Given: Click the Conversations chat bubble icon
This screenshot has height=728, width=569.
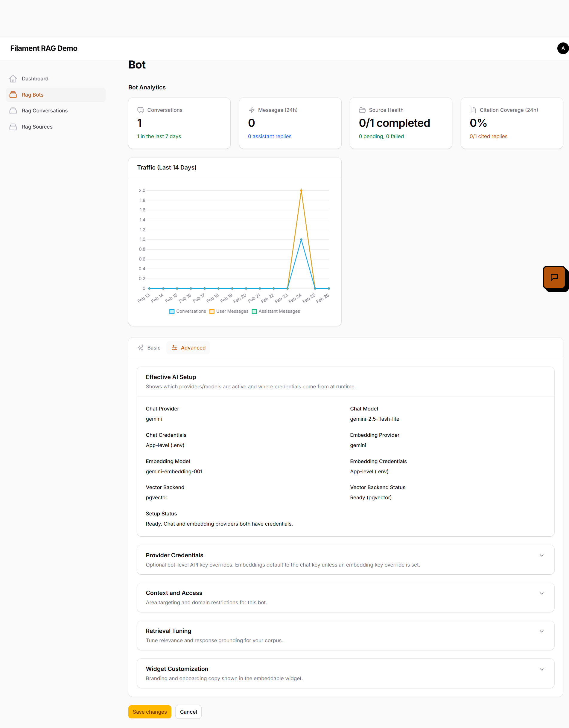Looking at the screenshot, I should pyautogui.click(x=140, y=110).
